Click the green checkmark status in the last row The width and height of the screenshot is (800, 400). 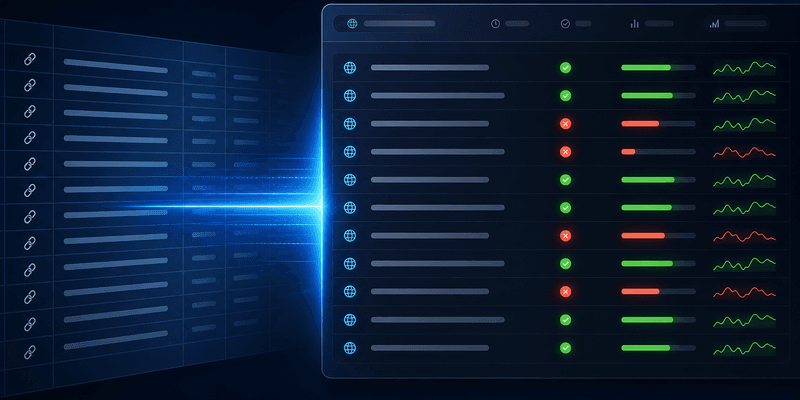coord(565,348)
